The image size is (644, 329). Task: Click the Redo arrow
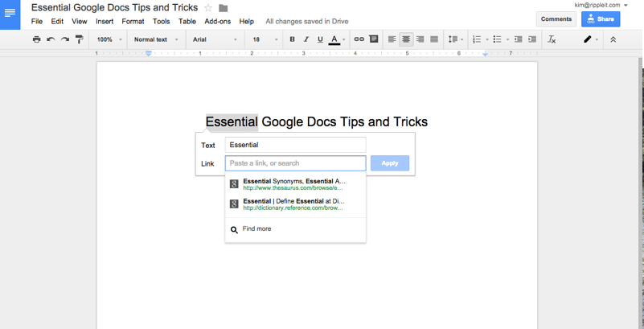pos(65,39)
